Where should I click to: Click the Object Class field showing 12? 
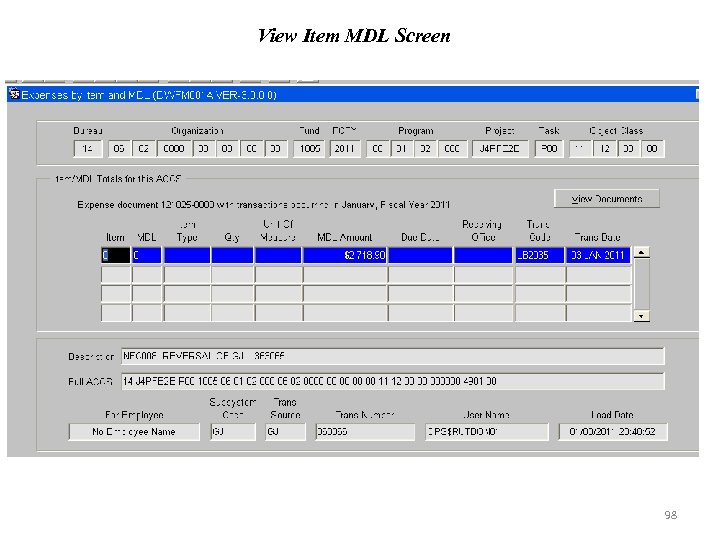pyautogui.click(x=605, y=149)
